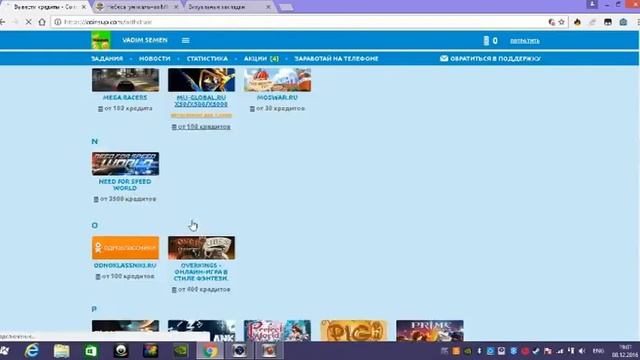Select the MU-Global thumbnail
The image size is (640, 360).
coord(202,80)
